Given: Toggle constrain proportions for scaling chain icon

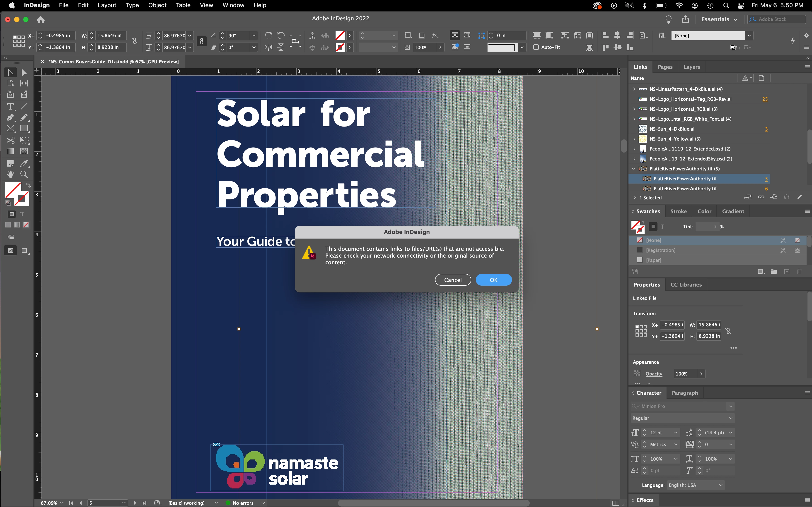Looking at the screenshot, I should pos(201,41).
